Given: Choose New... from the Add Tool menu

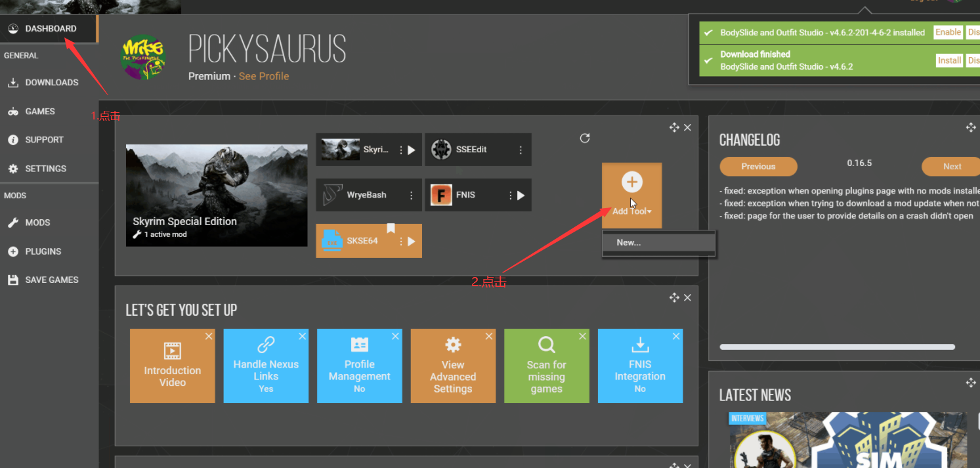Looking at the screenshot, I should (x=659, y=242).
